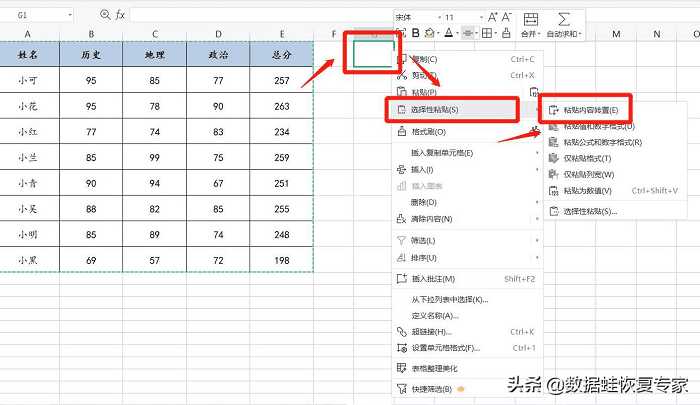This screenshot has width=700, height=405.
Task: Click name cell 小黑
Action: tap(28, 260)
